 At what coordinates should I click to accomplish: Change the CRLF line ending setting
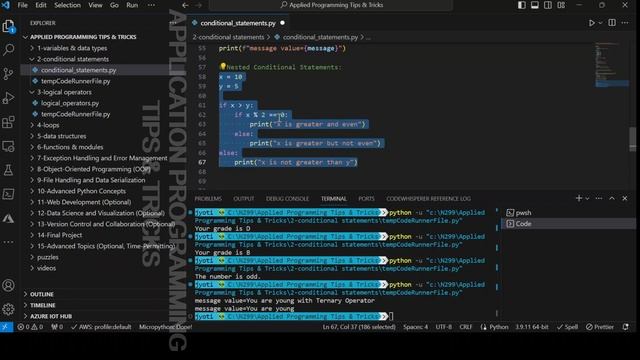click(465, 327)
